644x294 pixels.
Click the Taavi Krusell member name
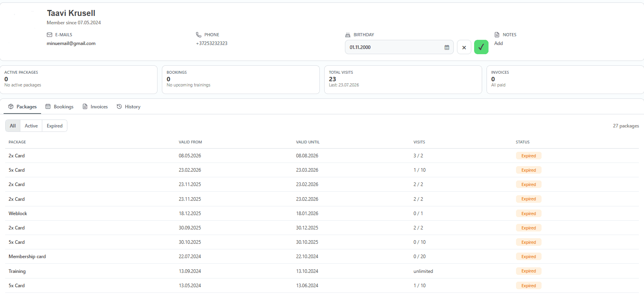tap(71, 13)
